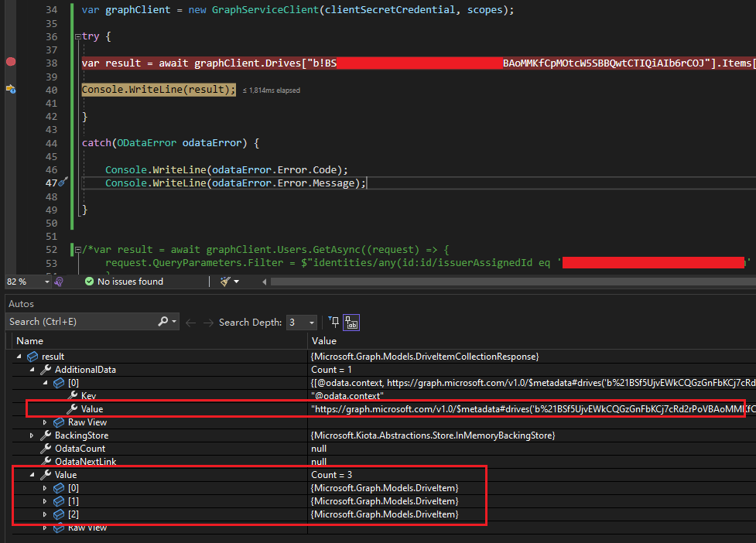Image resolution: width=756 pixels, height=543 pixels.
Task: Click the cube type icon next to result
Action: point(31,355)
